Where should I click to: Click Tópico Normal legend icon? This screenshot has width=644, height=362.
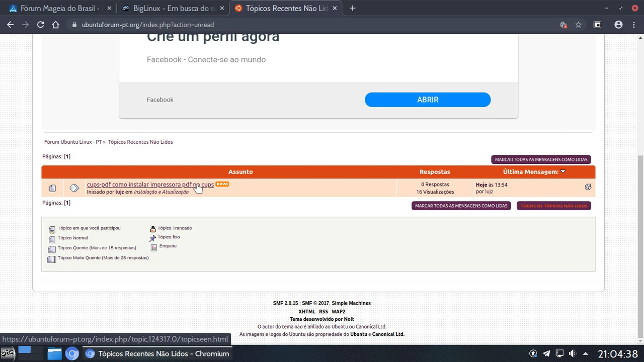point(52,239)
